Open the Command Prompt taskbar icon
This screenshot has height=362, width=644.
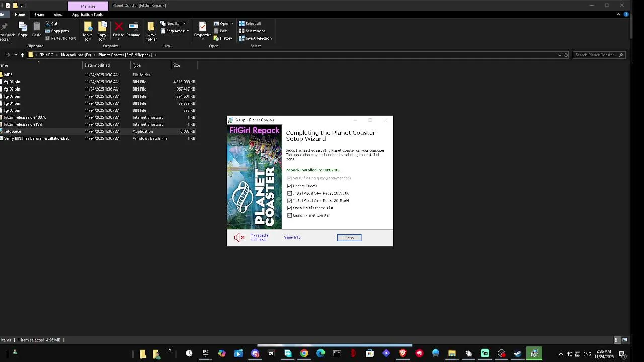tap(337, 353)
